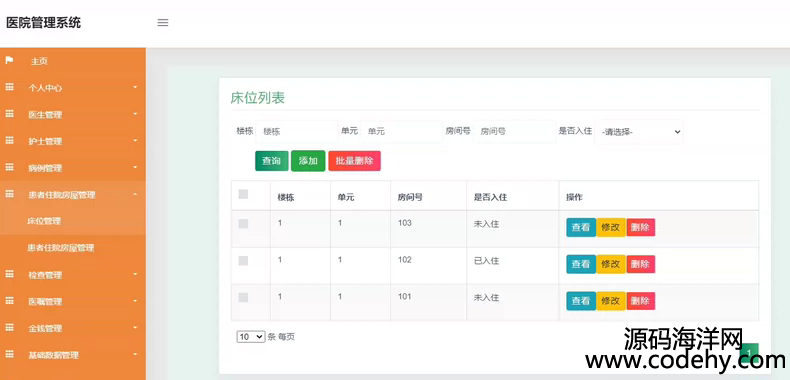The width and height of the screenshot is (790, 380).
Task: Check the select-all checkbox in table header
Action: point(243,194)
